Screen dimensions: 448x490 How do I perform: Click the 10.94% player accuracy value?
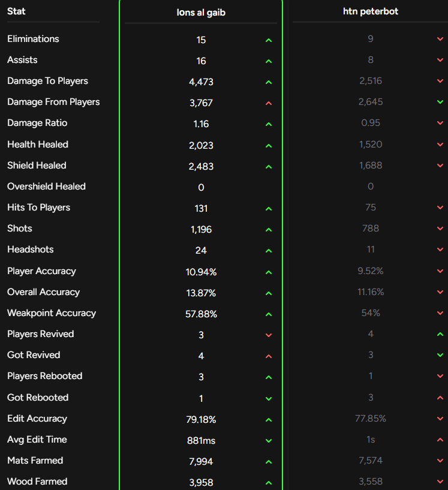201,272
